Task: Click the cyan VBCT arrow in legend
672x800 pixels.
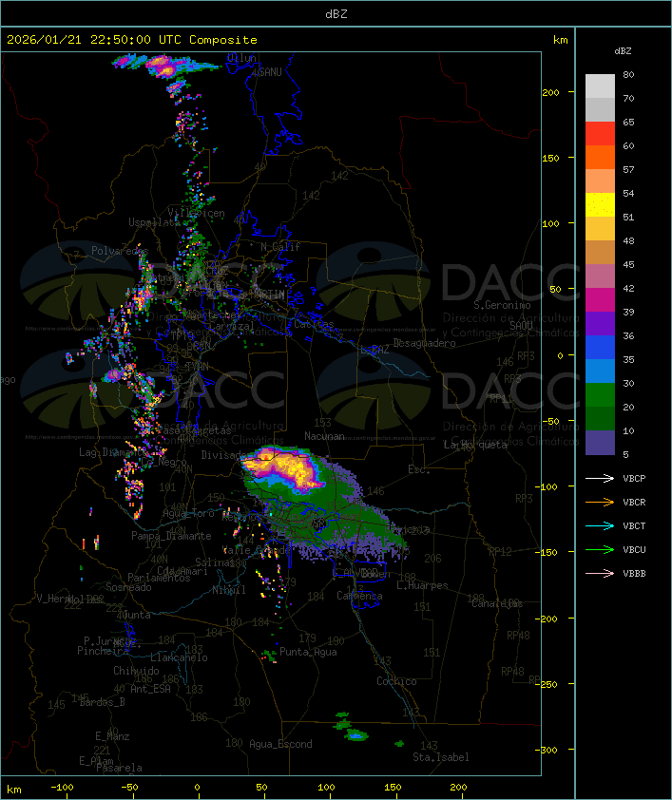Action: coord(600,525)
